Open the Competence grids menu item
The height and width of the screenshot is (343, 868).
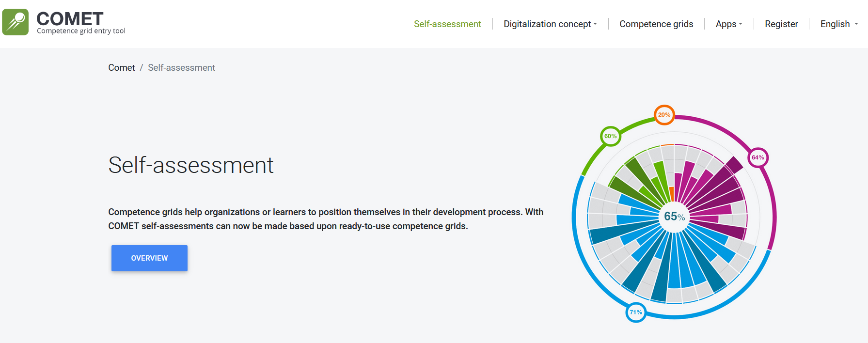click(x=656, y=24)
